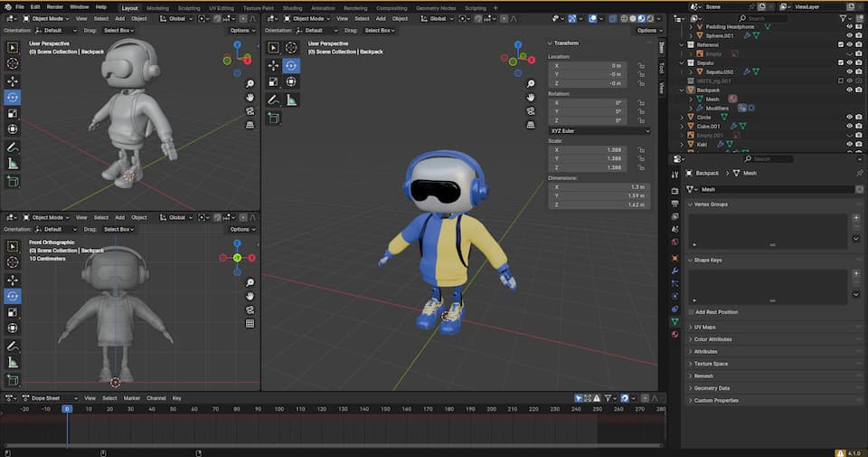This screenshot has height=457, width=868.
Task: Hide Sphere.001 using its eye icon
Action: click(x=849, y=35)
